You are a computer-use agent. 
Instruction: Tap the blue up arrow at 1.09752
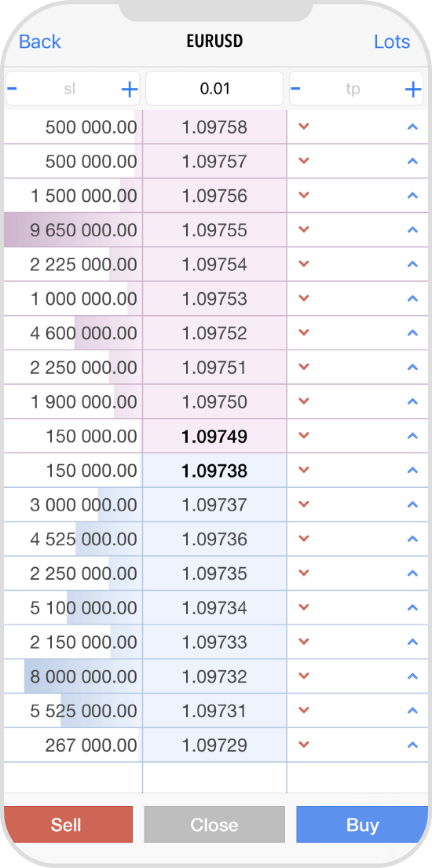412,333
